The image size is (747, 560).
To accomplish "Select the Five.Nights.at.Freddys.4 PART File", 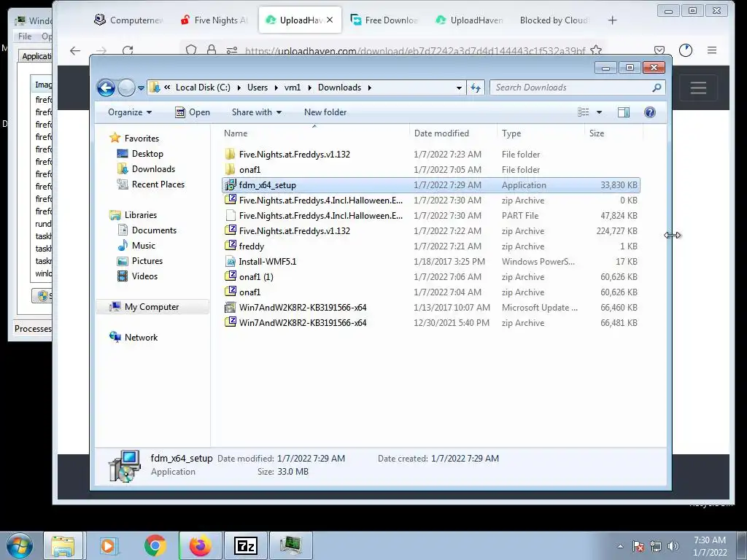I will (430, 215).
